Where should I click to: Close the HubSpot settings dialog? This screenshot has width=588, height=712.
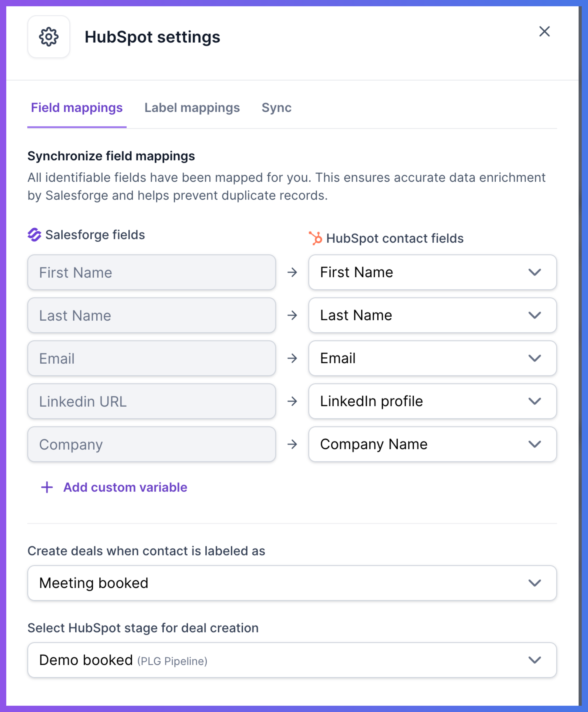[x=544, y=32]
